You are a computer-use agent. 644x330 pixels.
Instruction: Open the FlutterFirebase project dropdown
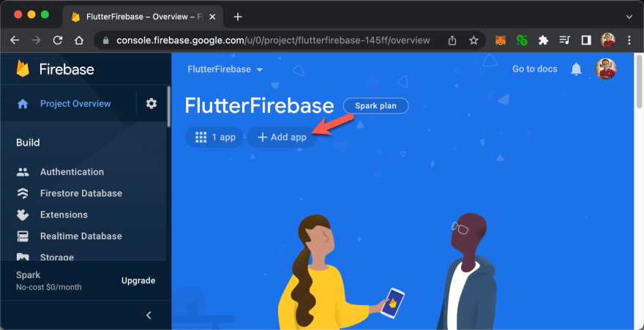coord(225,70)
